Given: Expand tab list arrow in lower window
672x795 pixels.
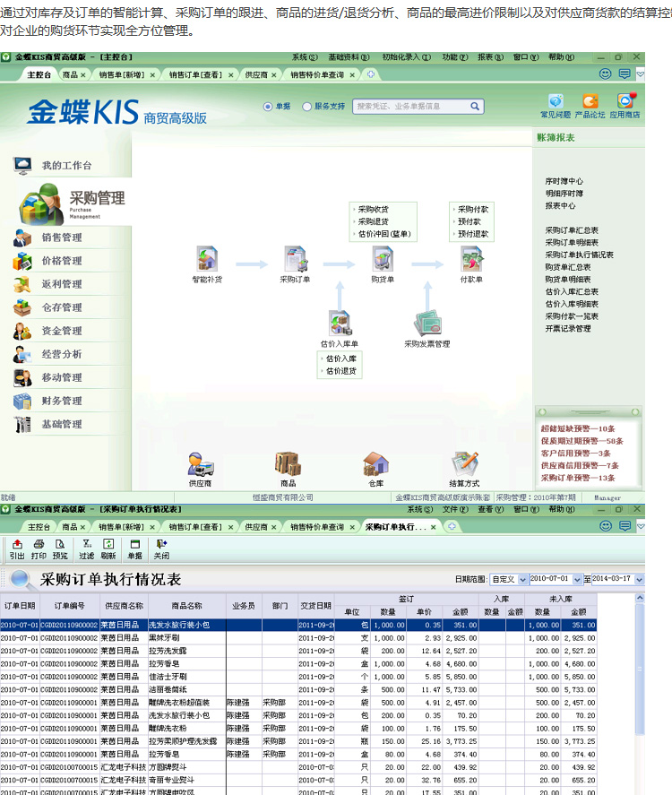Looking at the screenshot, I should 641,526.
